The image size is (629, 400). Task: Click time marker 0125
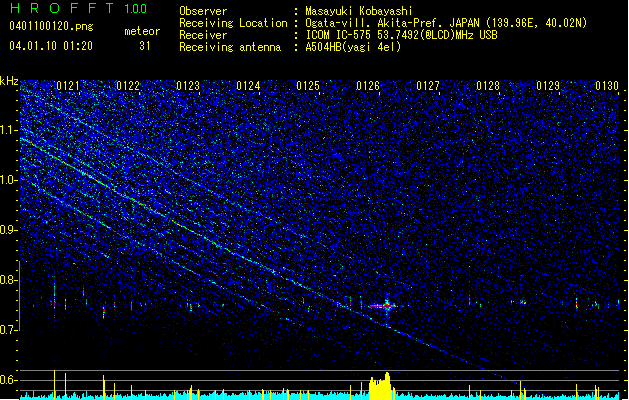(308, 86)
